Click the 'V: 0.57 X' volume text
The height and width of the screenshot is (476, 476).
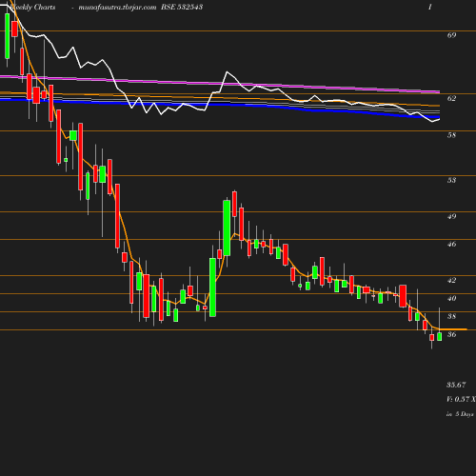point(461,399)
